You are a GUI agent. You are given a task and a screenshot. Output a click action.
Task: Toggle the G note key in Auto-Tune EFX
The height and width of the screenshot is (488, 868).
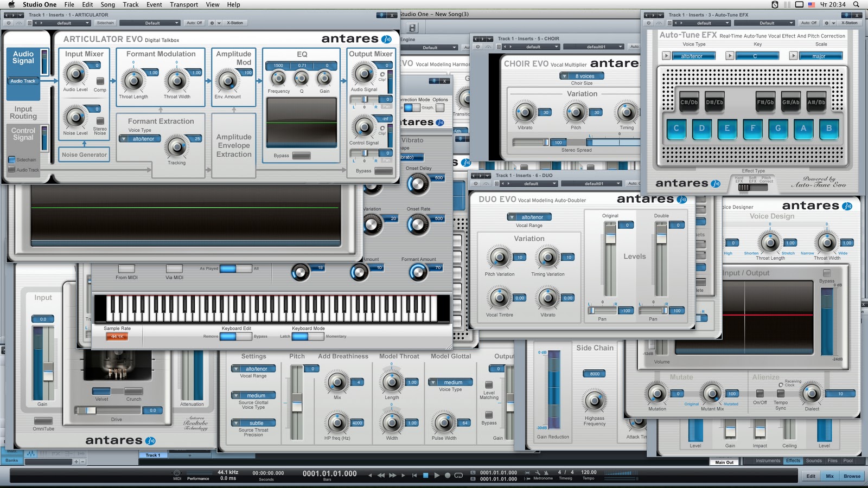[x=778, y=129]
